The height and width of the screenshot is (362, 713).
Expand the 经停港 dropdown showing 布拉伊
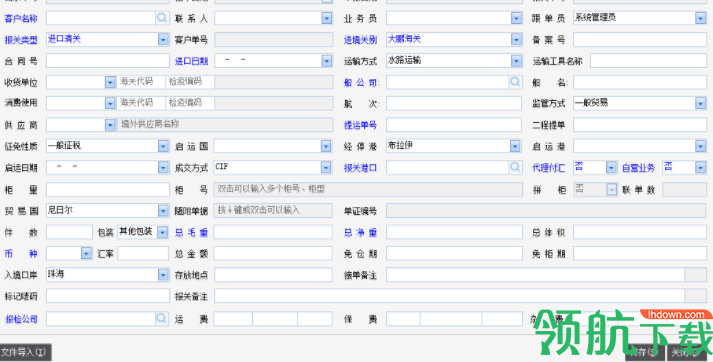tap(515, 146)
